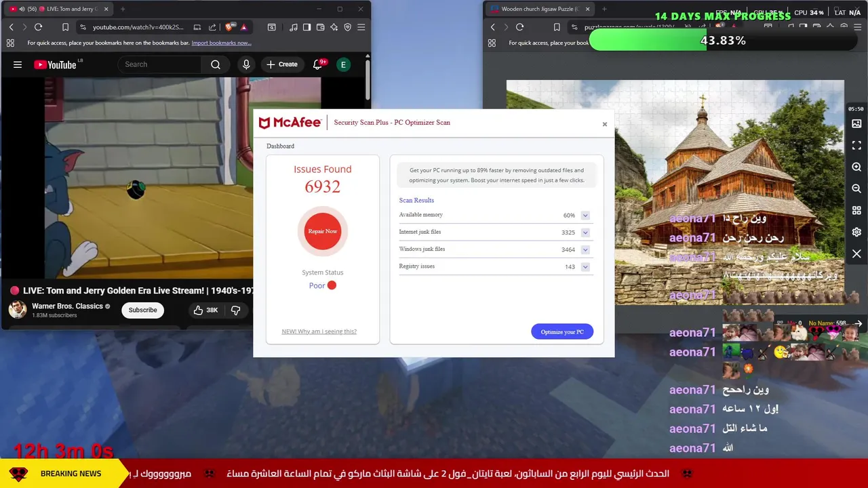868x488 pixels.
Task: Subscribe to Warner Bros. Classics
Action: coord(143,310)
